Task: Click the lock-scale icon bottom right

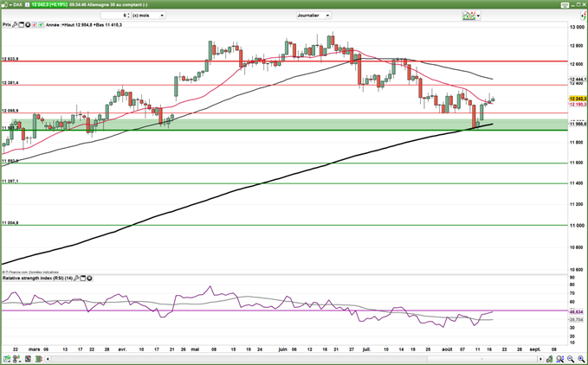Action: pyautogui.click(x=550, y=360)
